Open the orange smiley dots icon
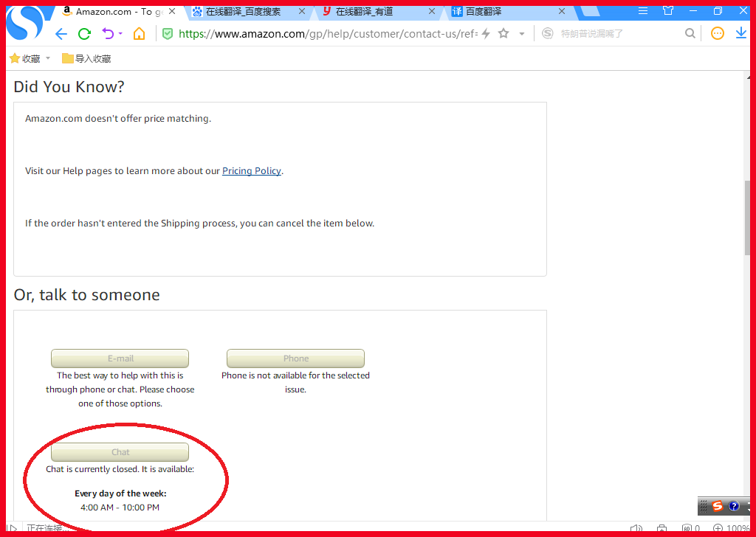This screenshot has height=537, width=756. pos(718,33)
